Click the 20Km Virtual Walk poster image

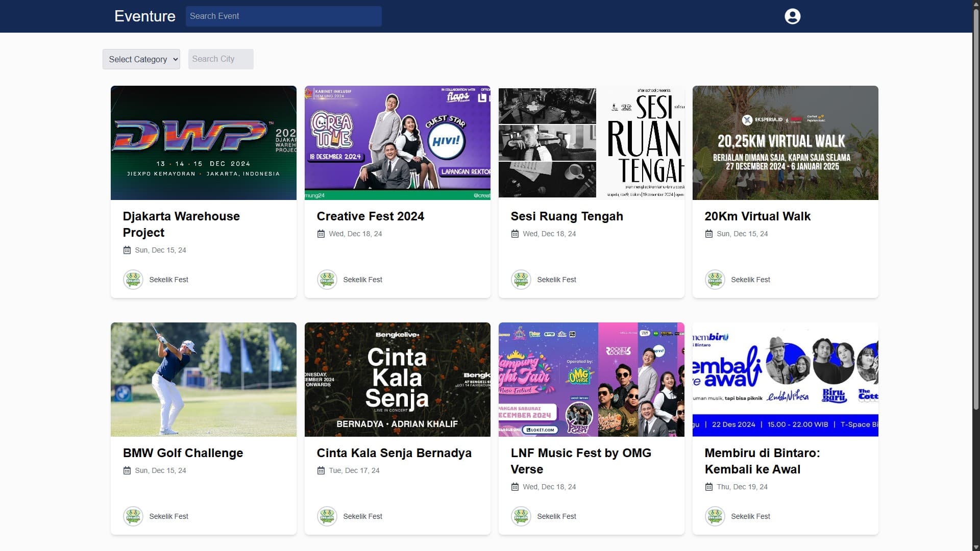785,143
